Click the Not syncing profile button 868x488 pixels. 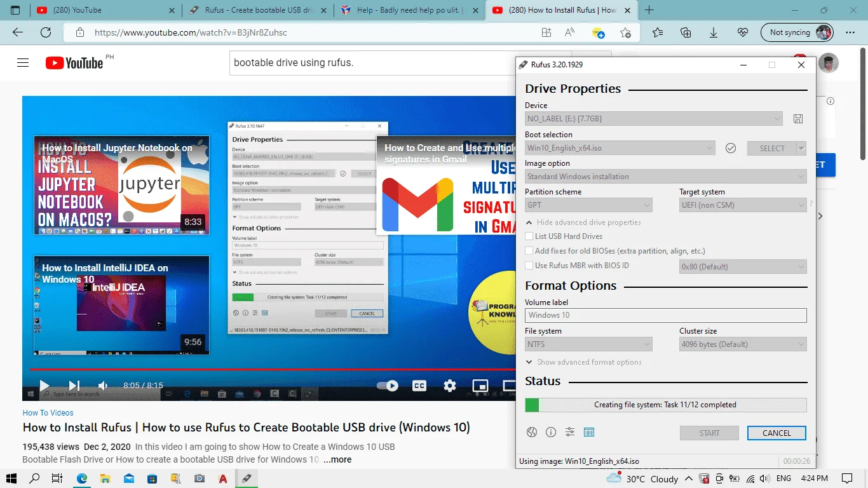(797, 32)
